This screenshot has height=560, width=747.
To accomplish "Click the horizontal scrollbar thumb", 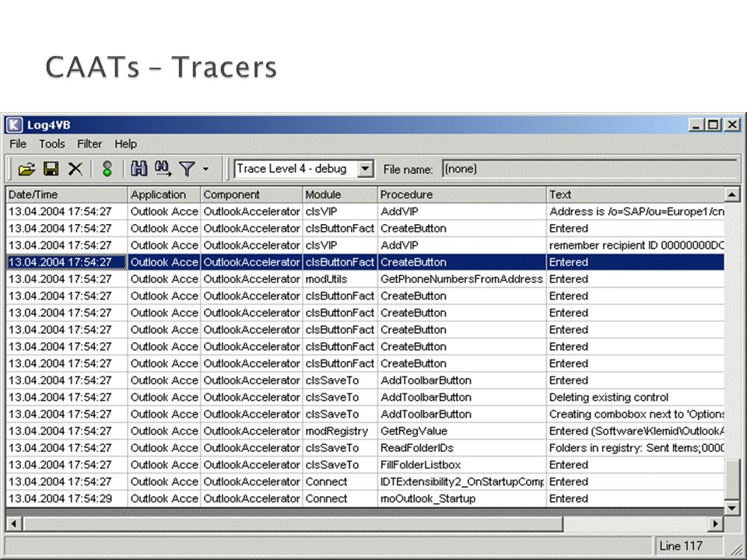I will pyautogui.click(x=292, y=523).
